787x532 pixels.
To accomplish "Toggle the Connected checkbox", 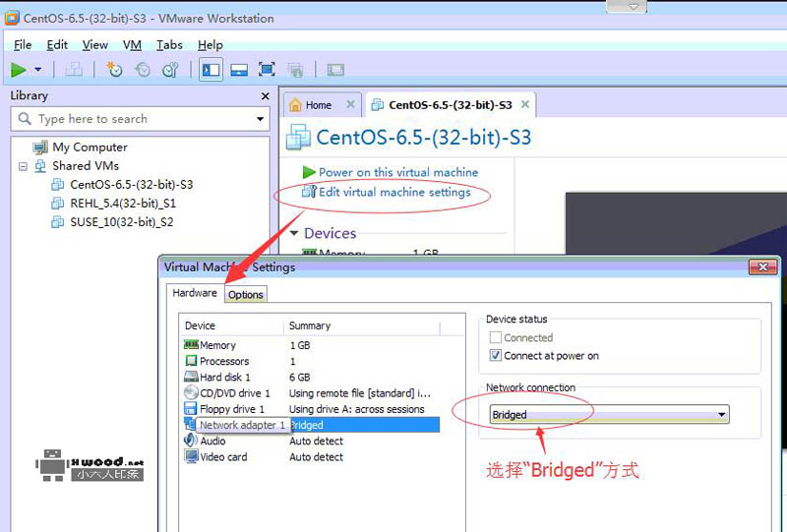I will [x=496, y=338].
